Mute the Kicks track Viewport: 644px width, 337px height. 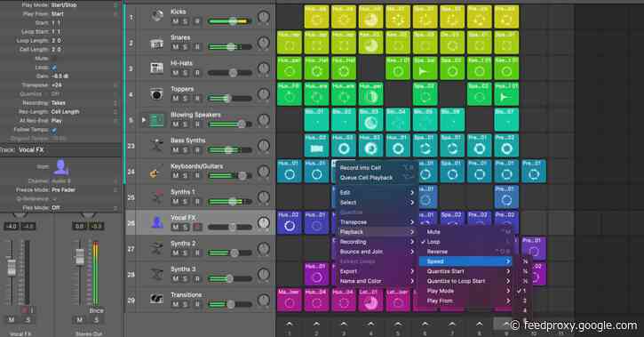tap(175, 21)
